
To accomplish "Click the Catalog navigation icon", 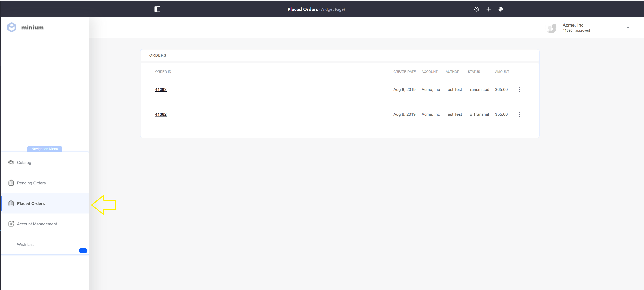I will 11,162.
